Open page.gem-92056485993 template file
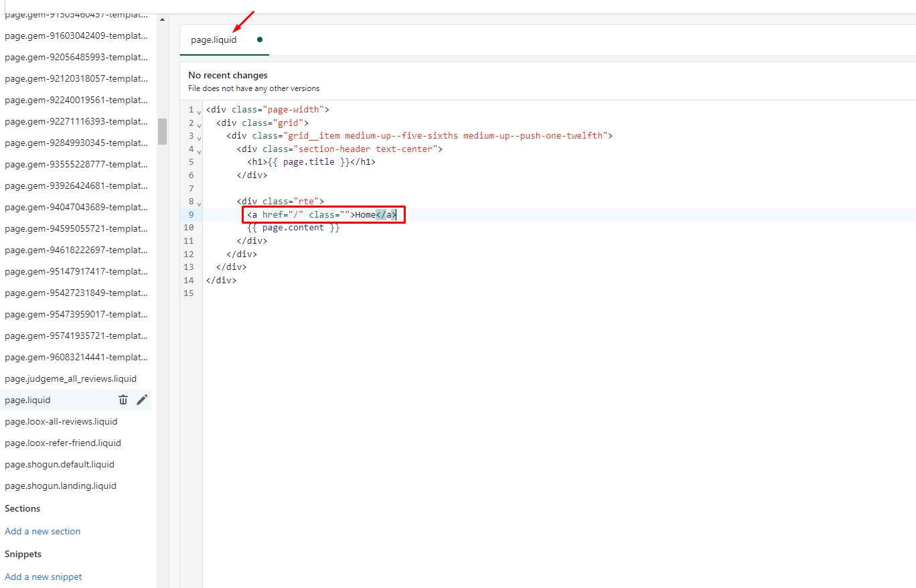 [76, 57]
